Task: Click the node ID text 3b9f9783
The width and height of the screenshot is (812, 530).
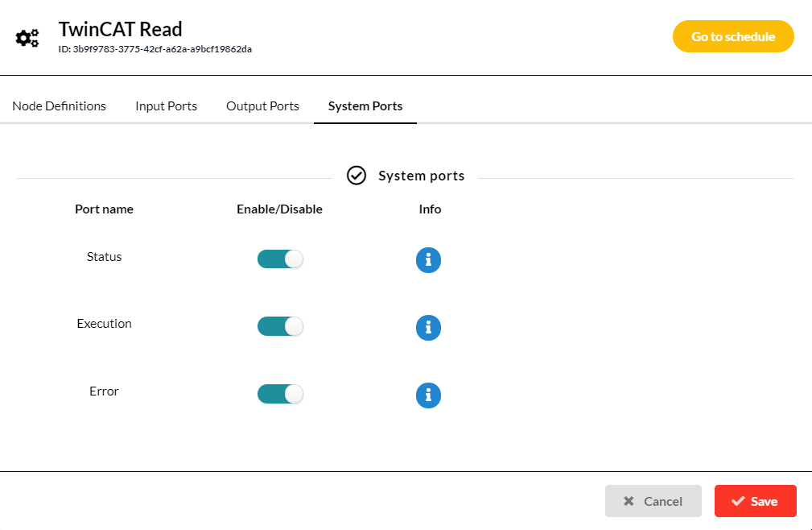Action: click(155, 49)
